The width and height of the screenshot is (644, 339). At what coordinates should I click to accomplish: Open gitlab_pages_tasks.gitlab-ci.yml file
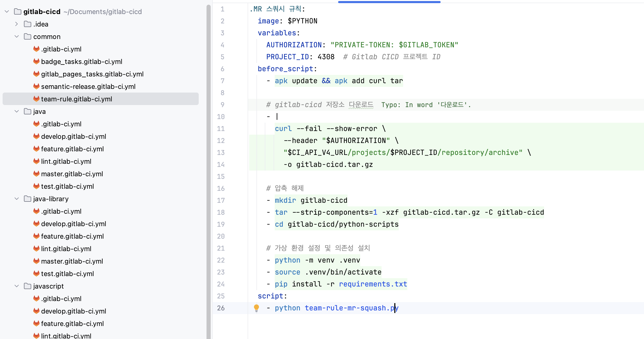[92, 74]
